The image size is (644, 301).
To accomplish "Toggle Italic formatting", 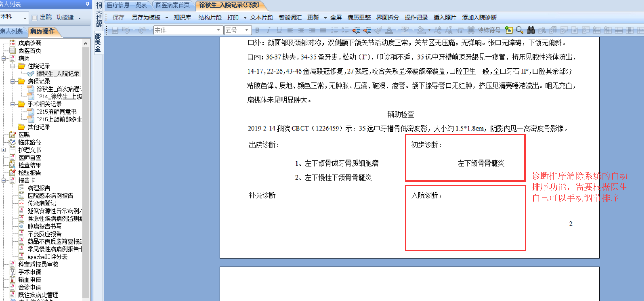I will point(268,30).
